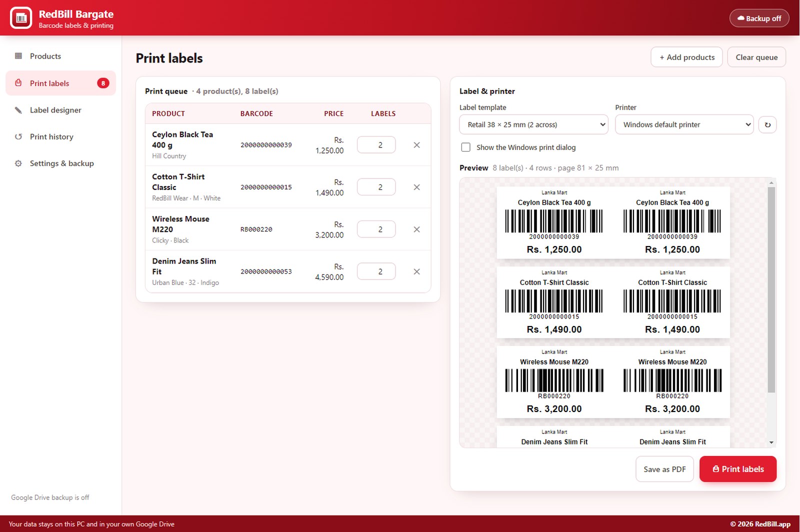Click the Print labels printer icon in sidebar
800x532 pixels.
[x=18, y=83]
